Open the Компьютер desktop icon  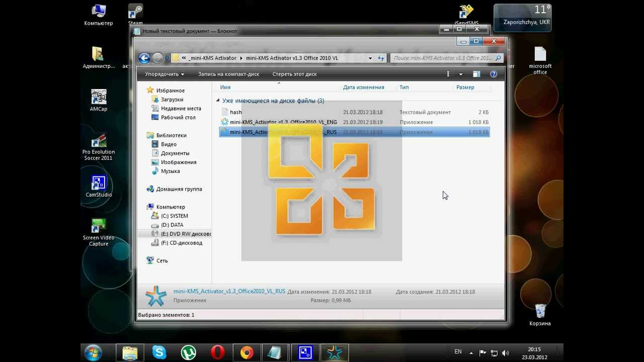pyautogui.click(x=99, y=15)
